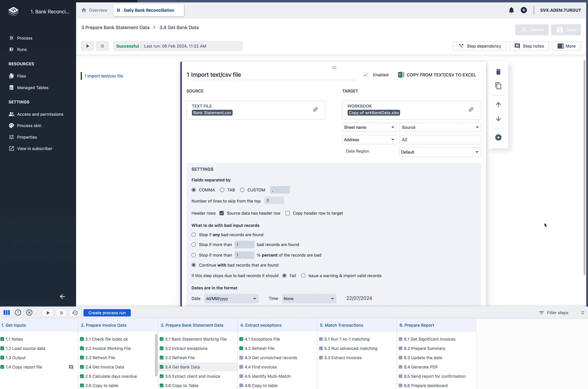Open the Date Region Default dropdown

(440, 152)
